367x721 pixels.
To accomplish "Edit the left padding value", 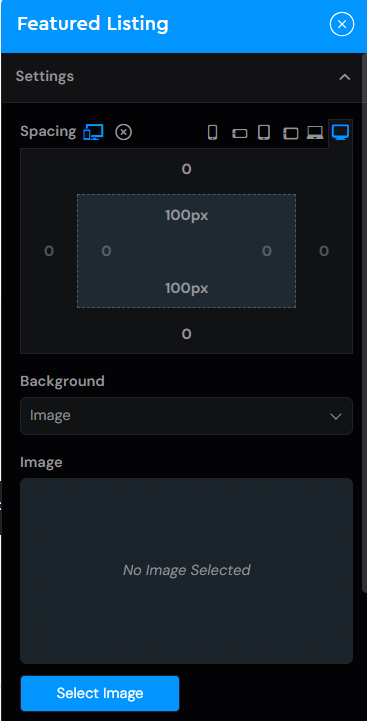I will 106,251.
